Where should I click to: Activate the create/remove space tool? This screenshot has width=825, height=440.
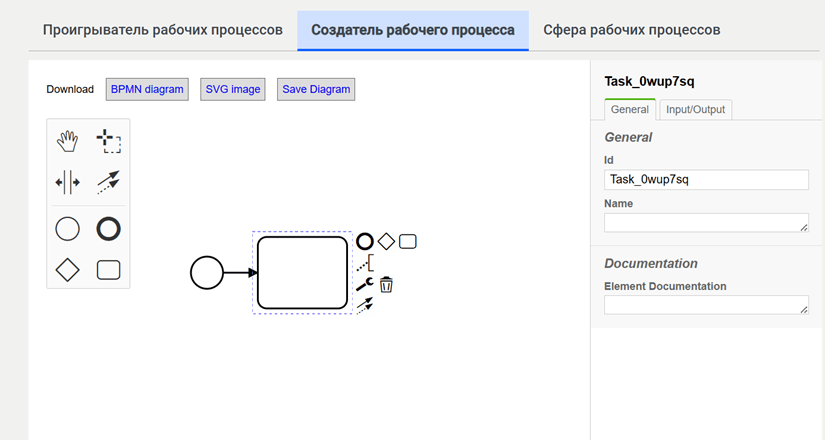(67, 183)
